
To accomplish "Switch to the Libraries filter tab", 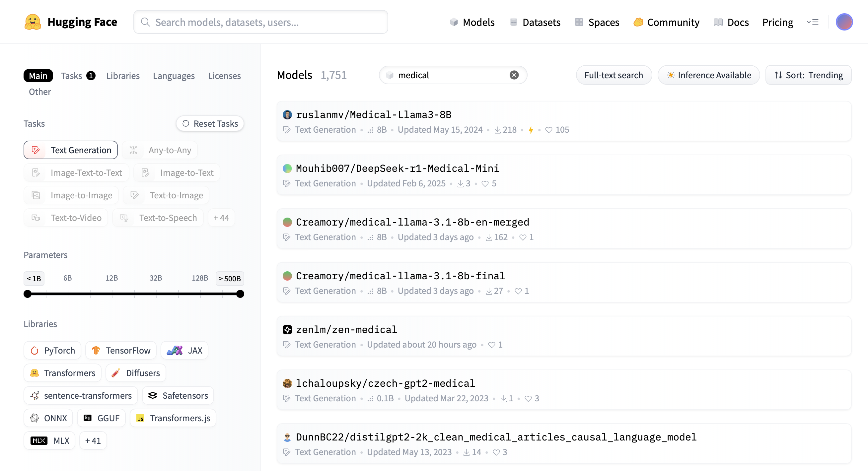I will pos(123,76).
